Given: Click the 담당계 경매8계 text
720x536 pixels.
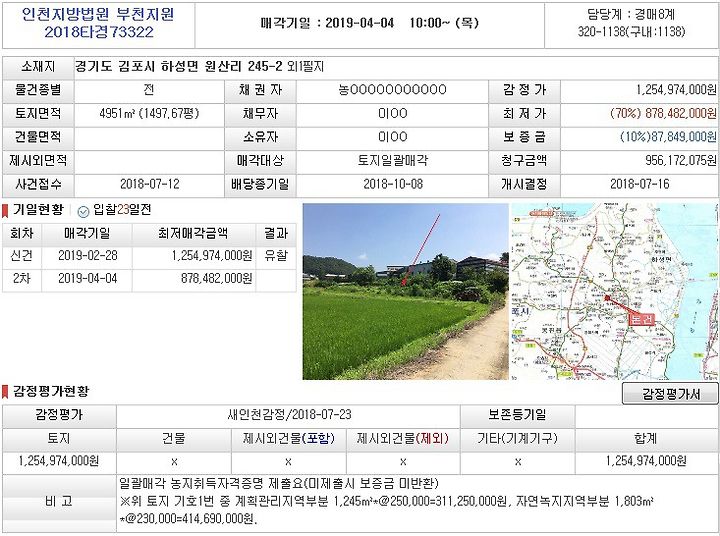Looking at the screenshot, I should 631,14.
